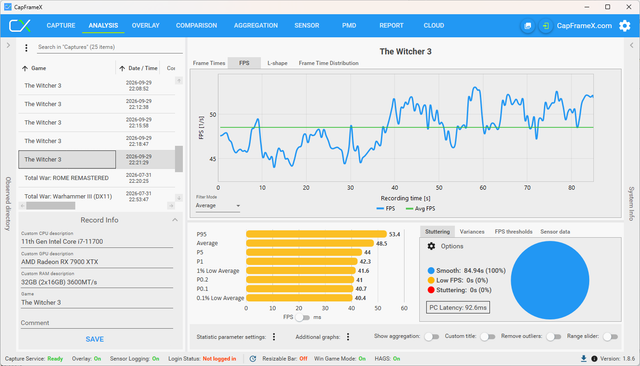Image resolution: width=640 pixels, height=366 pixels.
Task: Switch to Frame Times graph tab
Action: (x=209, y=63)
